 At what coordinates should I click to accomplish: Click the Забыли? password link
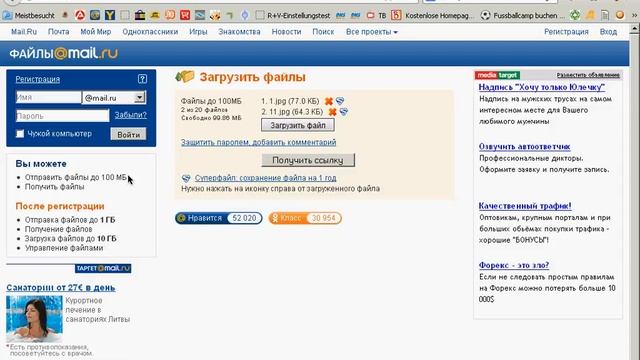click(130, 115)
